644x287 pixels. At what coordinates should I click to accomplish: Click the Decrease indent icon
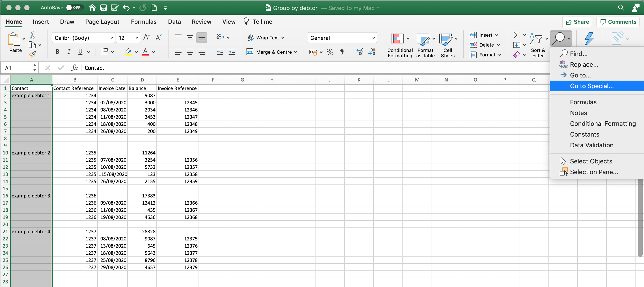pos(220,52)
